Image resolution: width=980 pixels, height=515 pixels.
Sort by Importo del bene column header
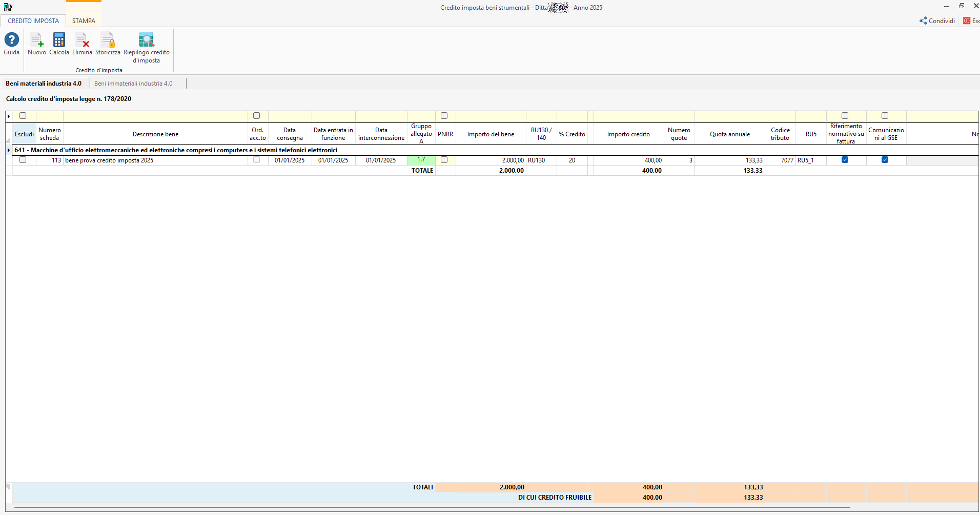click(491, 134)
